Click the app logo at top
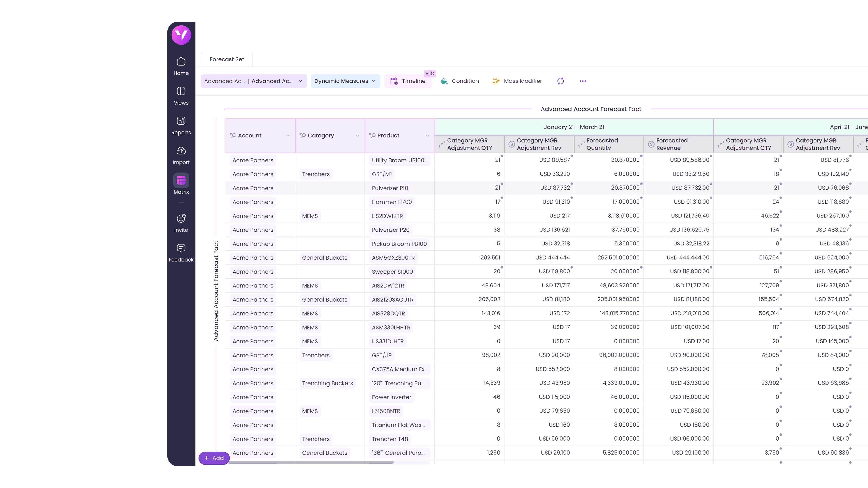The height and width of the screenshot is (488, 868). (181, 35)
